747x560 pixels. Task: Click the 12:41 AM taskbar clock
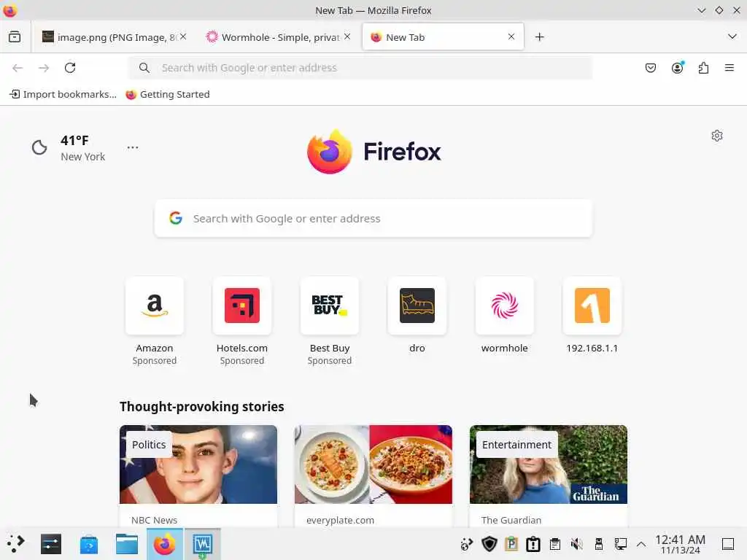pyautogui.click(x=680, y=544)
